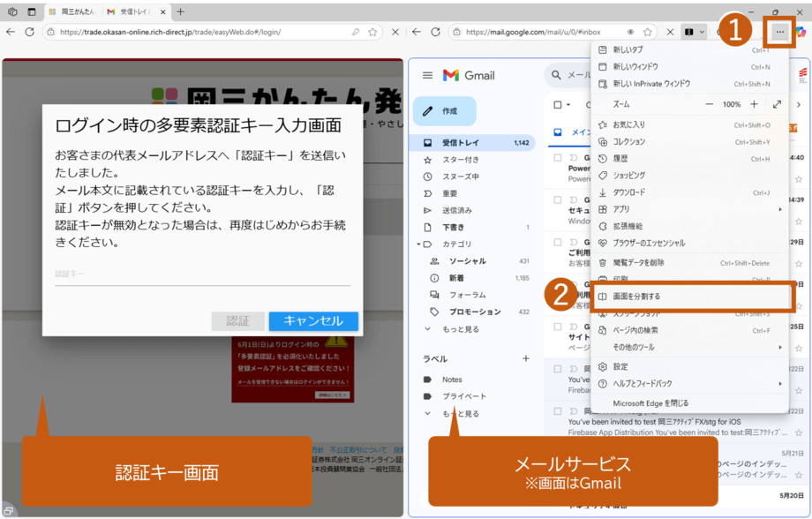
Task: Open the 送信済み folder
Action: click(472, 211)
